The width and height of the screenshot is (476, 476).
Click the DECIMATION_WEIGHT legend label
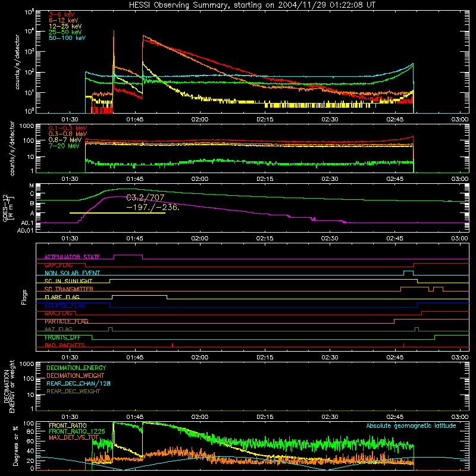[76, 375]
